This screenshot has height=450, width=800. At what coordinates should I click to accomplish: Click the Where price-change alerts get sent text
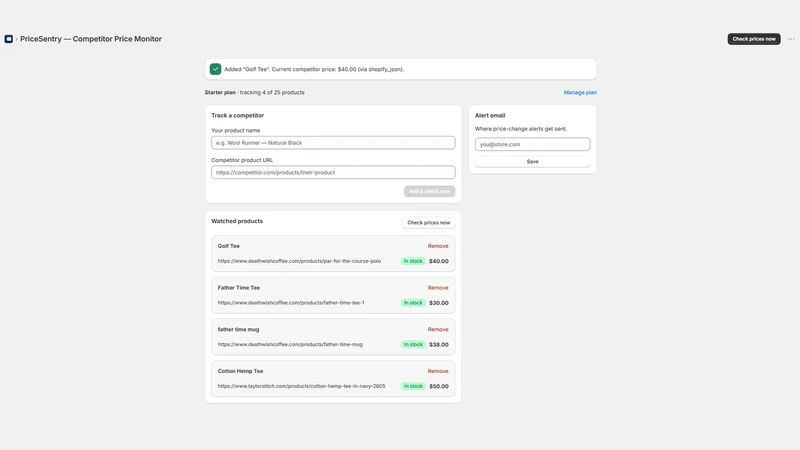tap(521, 129)
